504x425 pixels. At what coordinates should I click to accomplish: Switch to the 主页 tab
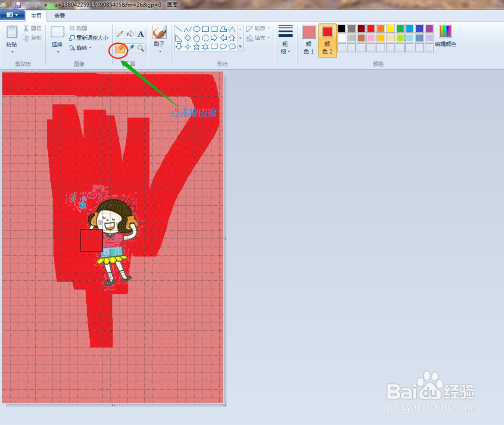tap(36, 16)
